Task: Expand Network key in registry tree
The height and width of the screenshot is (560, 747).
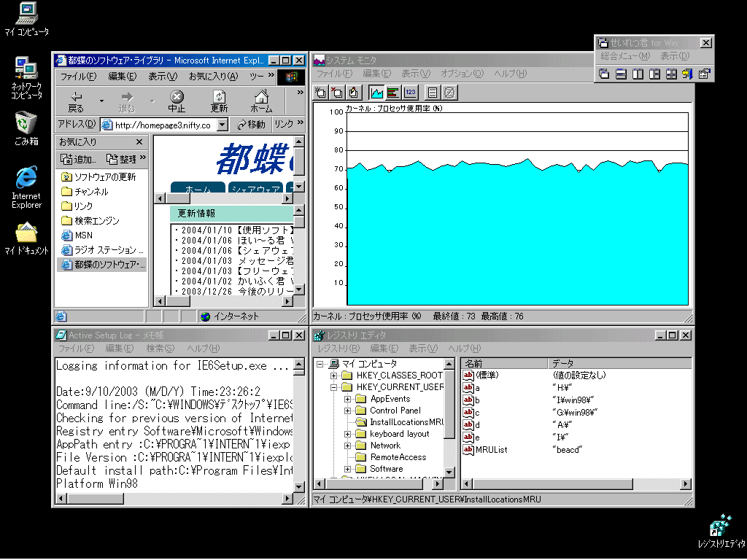Action: click(x=348, y=446)
